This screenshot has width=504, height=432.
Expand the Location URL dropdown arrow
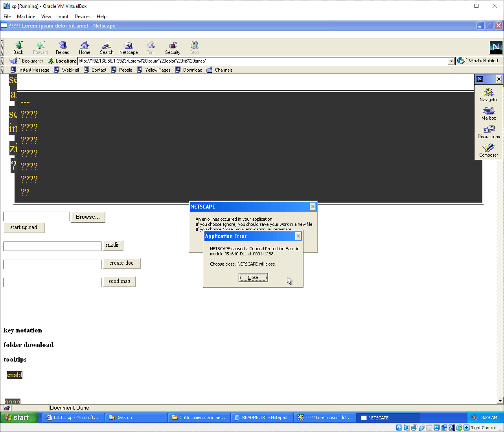click(452, 61)
